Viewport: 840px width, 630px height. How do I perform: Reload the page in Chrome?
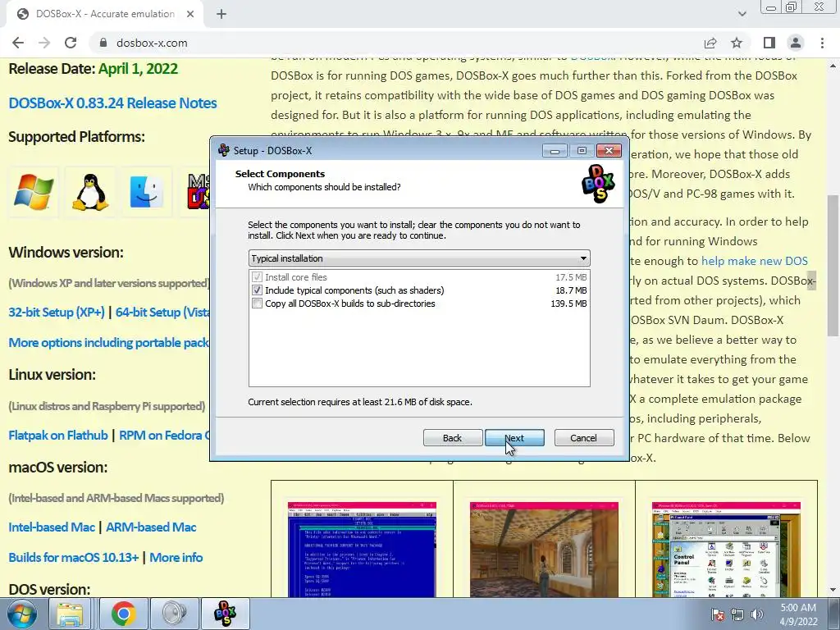pyautogui.click(x=71, y=43)
